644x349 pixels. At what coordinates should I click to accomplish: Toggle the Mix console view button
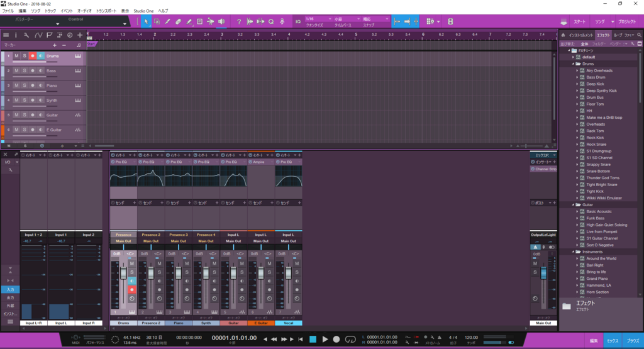coord(613,341)
